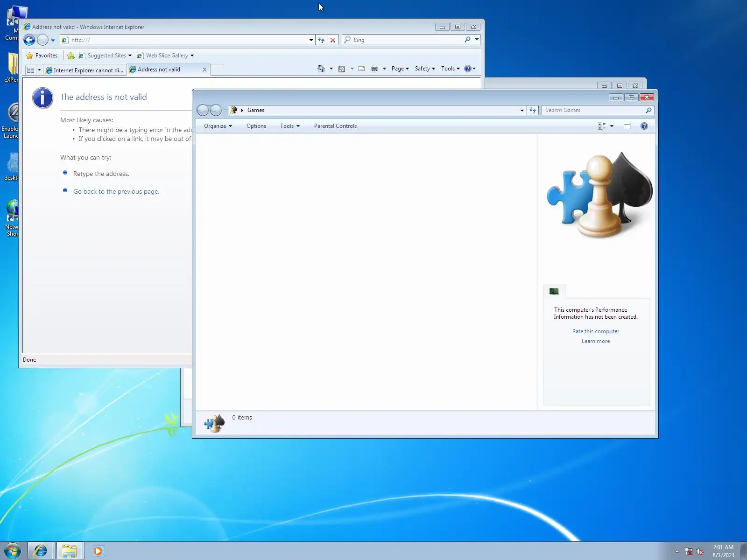Click back button in Games window
The height and width of the screenshot is (560, 747).
(x=203, y=110)
